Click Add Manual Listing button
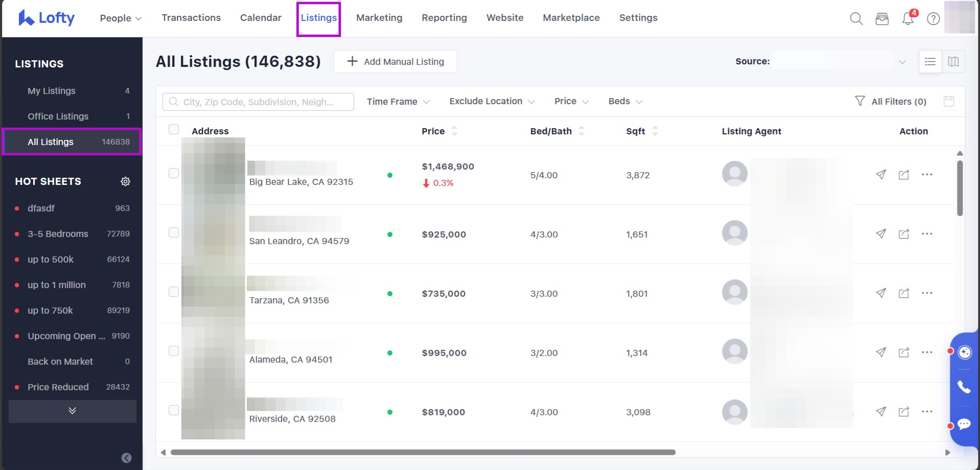Viewport: 980px width, 470px height. (395, 62)
